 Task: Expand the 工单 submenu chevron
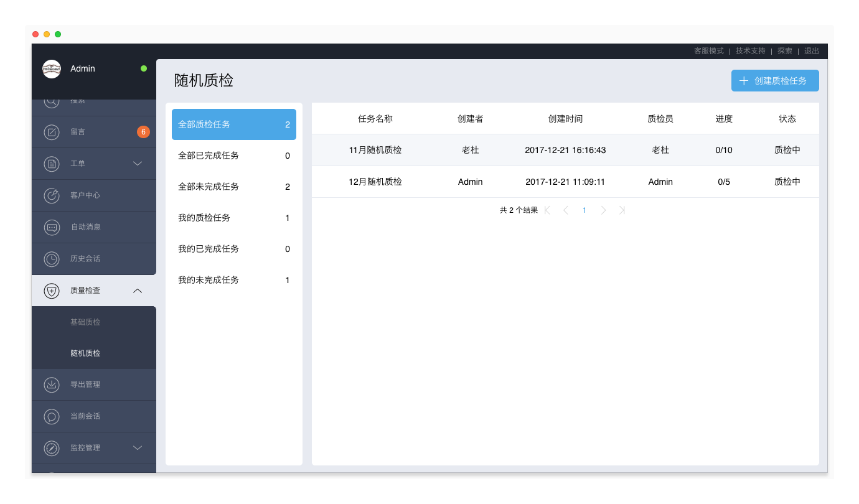point(138,164)
